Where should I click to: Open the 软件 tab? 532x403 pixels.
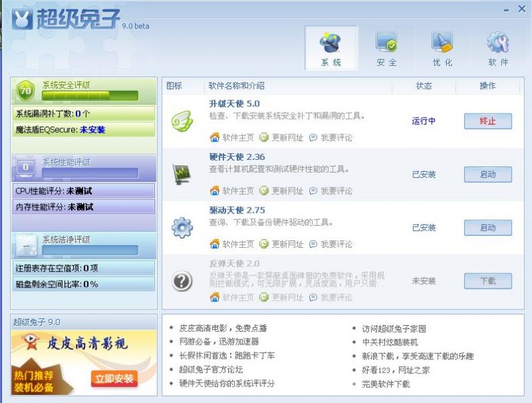click(x=498, y=48)
